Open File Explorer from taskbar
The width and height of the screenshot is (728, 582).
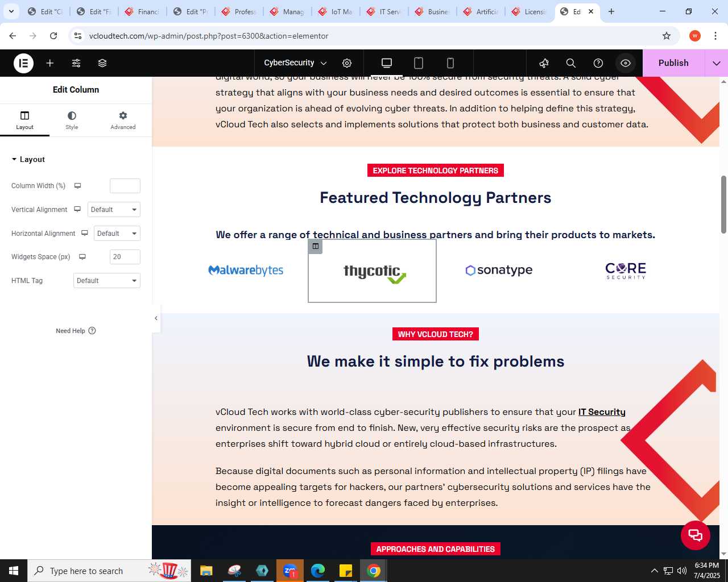206,571
